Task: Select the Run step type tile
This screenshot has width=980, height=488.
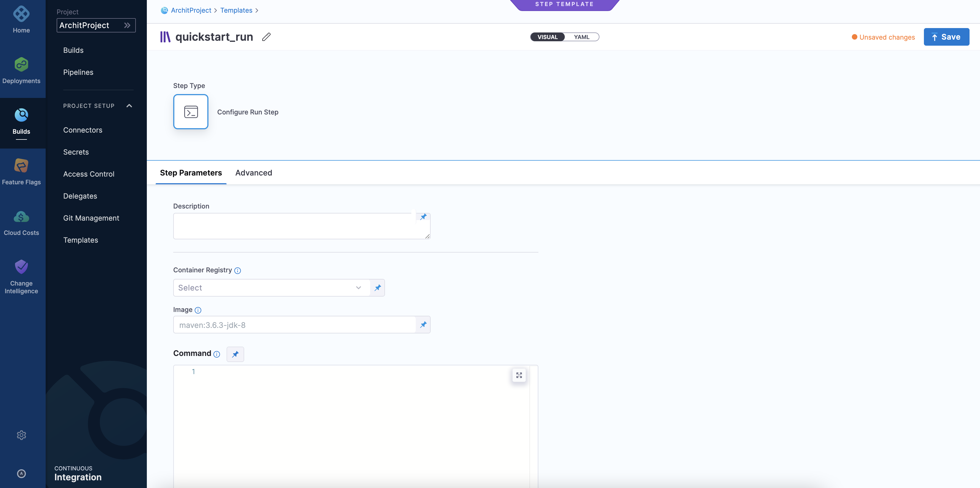Action: point(191,111)
